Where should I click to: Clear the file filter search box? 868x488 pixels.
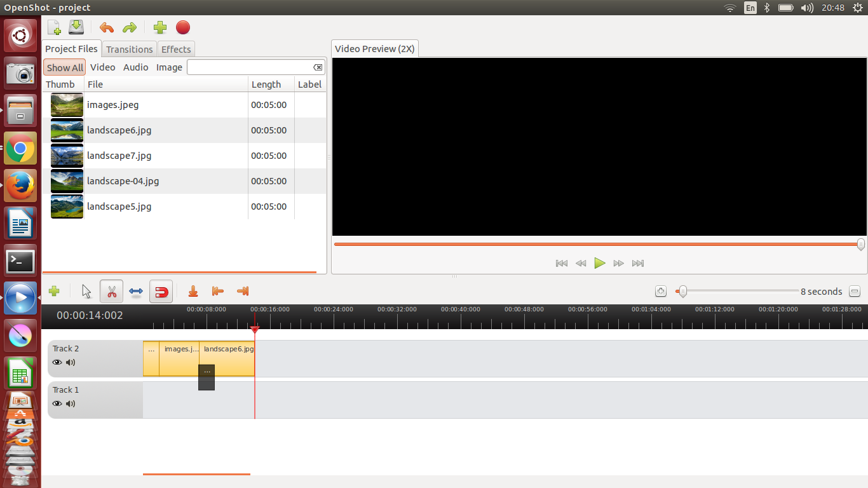[x=318, y=67]
